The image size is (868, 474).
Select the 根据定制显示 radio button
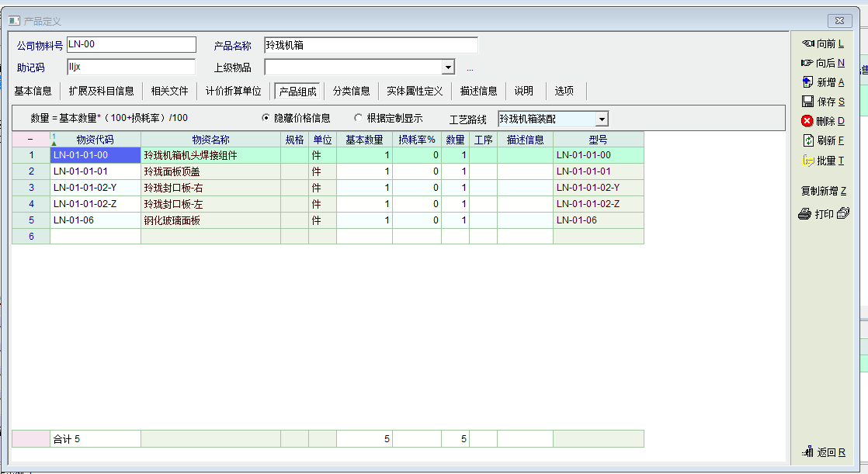pyautogui.click(x=358, y=119)
